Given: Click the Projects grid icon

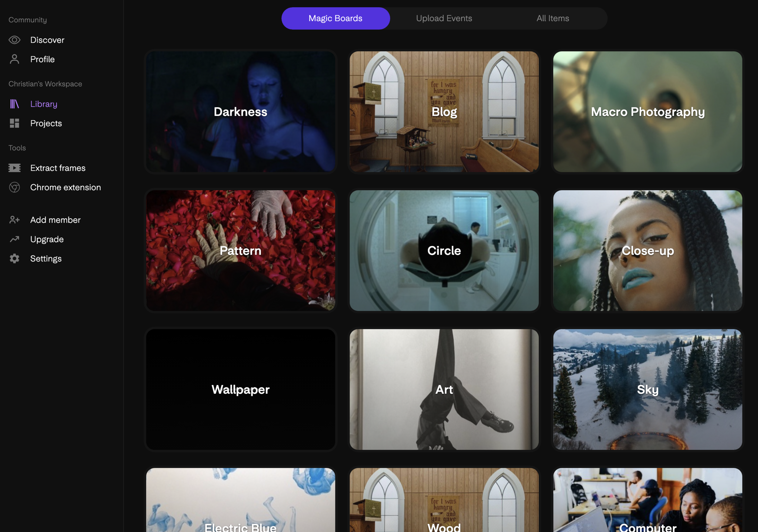Looking at the screenshot, I should 15,123.
